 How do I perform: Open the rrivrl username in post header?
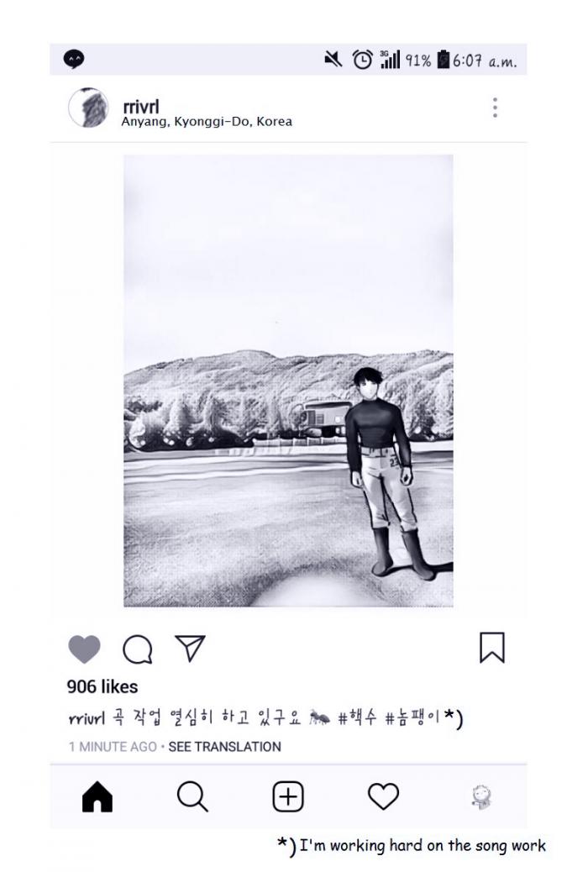click(141, 106)
